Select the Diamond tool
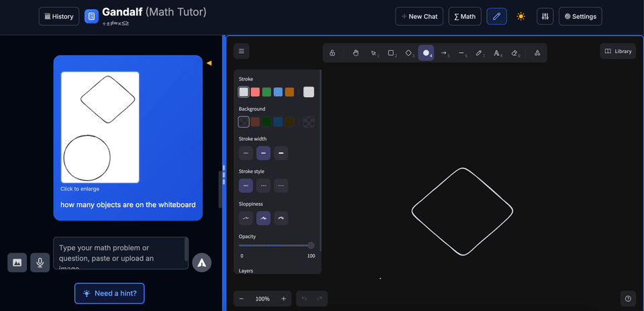Viewport: 644px width, 311px height. pos(409,53)
